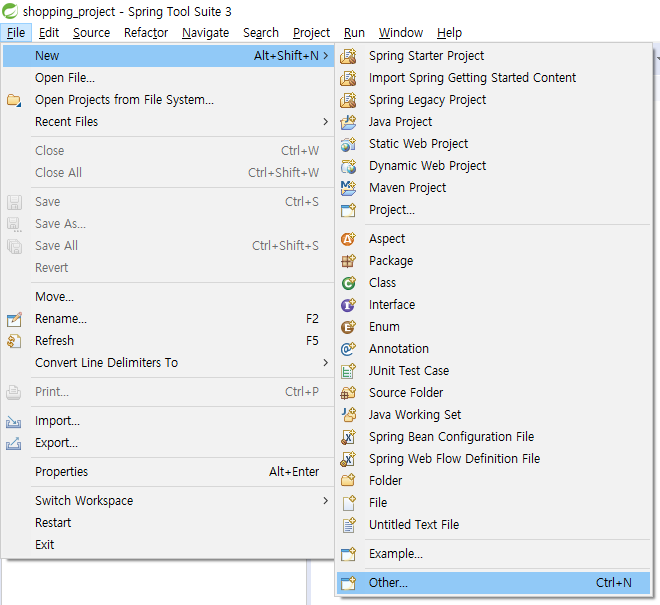Select Spring Legacy Project entry
This screenshot has width=660, height=605.
click(x=493, y=100)
